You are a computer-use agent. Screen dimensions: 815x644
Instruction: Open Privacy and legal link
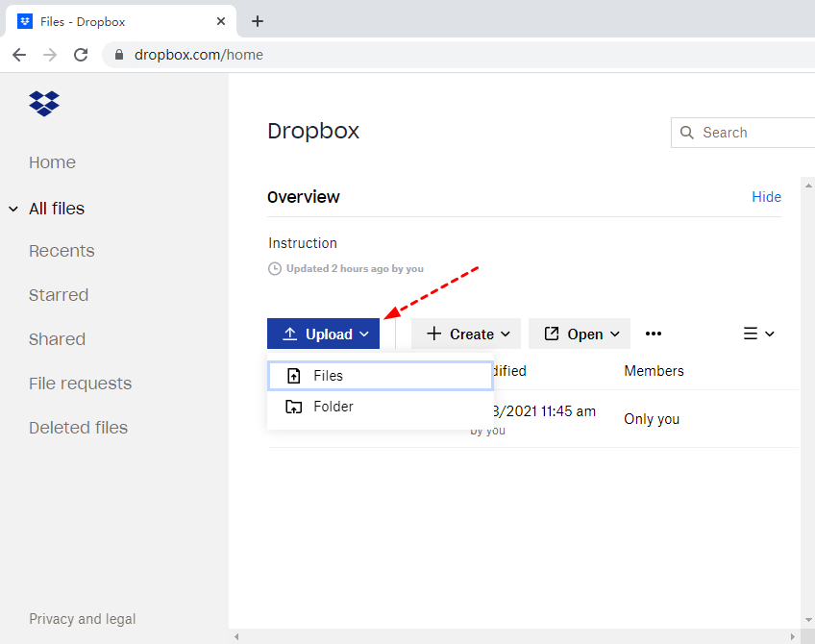pos(82,619)
